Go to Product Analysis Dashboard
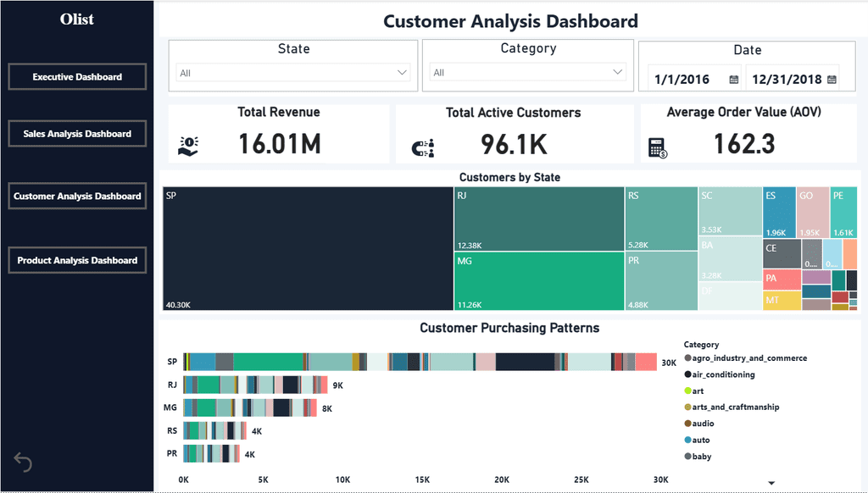The height and width of the screenshot is (493, 868). (x=77, y=260)
